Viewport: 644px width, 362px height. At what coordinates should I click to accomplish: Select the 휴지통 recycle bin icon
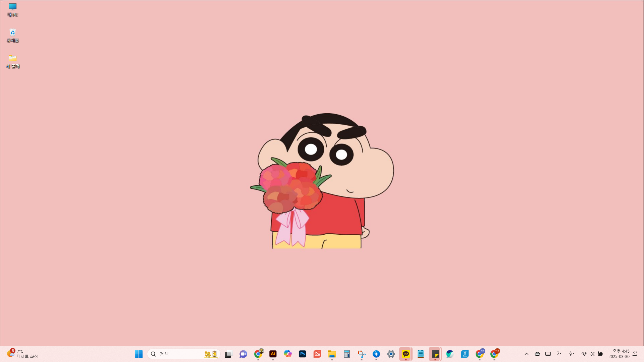pos(13,36)
